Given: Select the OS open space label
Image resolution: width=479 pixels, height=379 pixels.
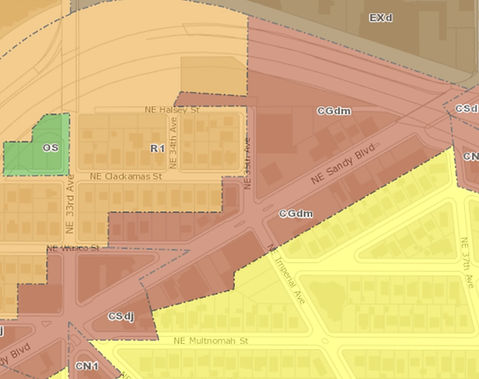Looking at the screenshot, I should [51, 147].
